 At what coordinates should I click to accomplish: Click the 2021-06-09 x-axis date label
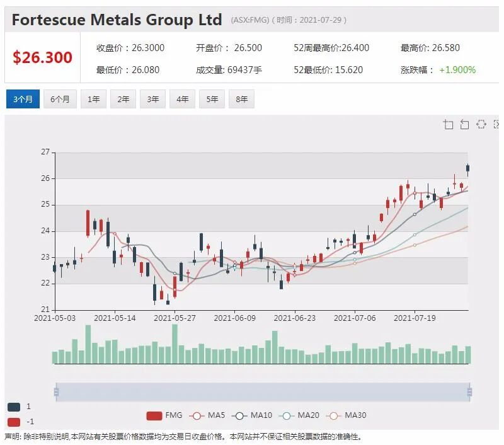[x=234, y=318]
